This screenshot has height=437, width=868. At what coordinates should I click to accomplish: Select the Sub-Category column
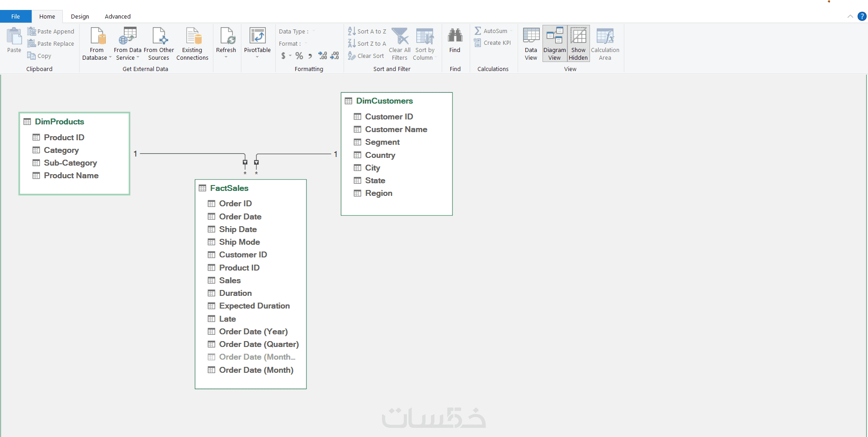click(70, 163)
